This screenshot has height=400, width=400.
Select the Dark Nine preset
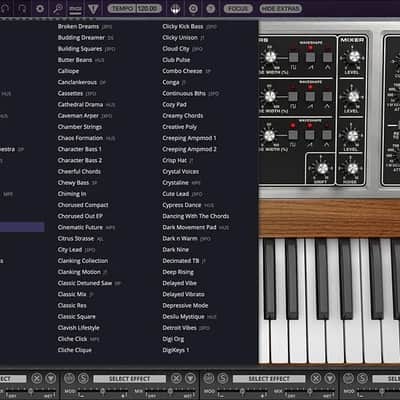pos(176,249)
